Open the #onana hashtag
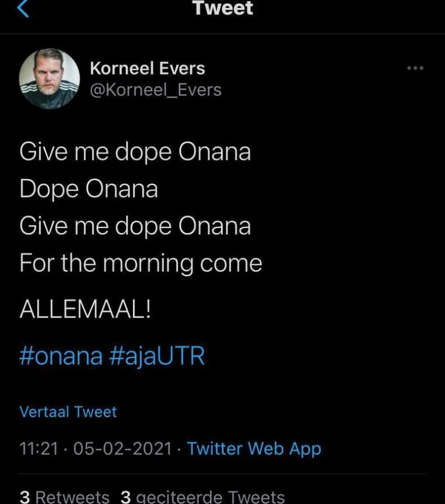The width and height of the screenshot is (445, 504). [61, 356]
